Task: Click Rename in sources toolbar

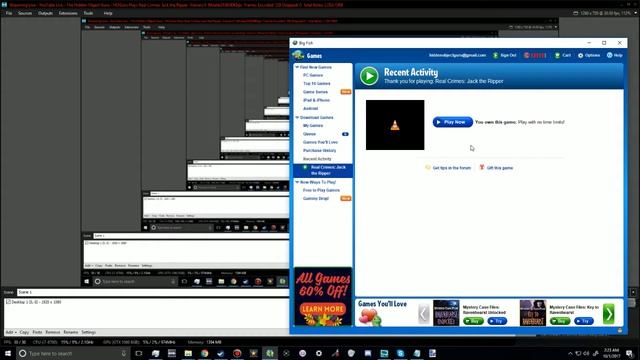Action: 70,332
